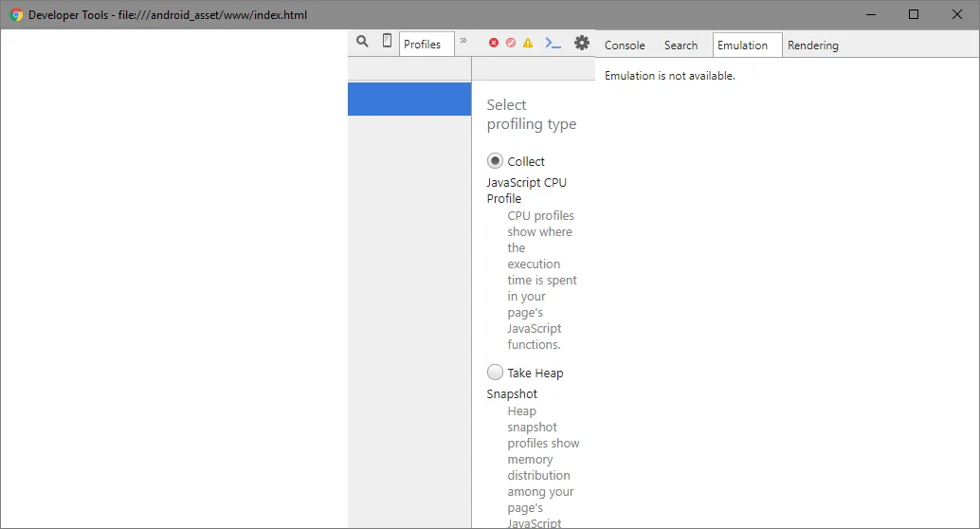The width and height of the screenshot is (980, 529).
Task: Select Collect JavaScript CPU Profile radio
Action: coord(495,161)
